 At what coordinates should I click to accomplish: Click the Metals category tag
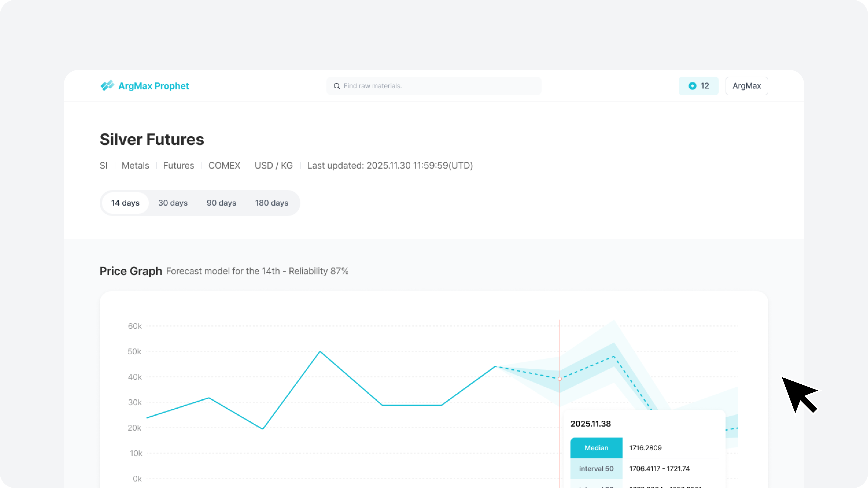click(x=135, y=166)
